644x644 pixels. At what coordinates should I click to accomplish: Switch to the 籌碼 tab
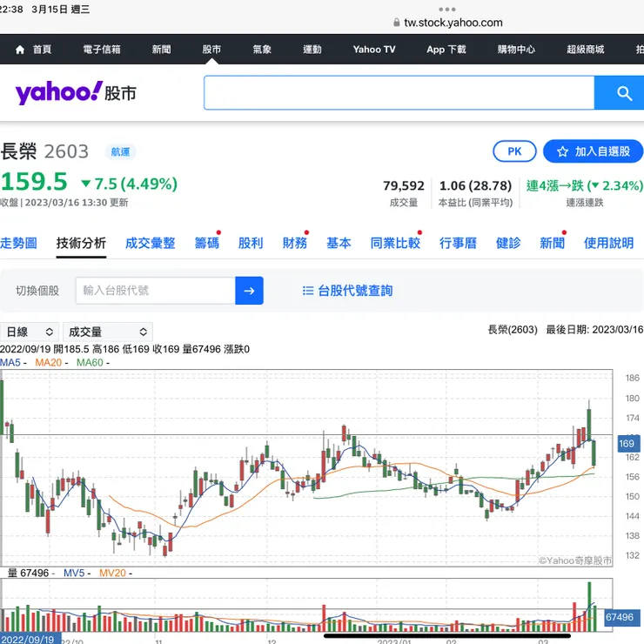(x=206, y=243)
